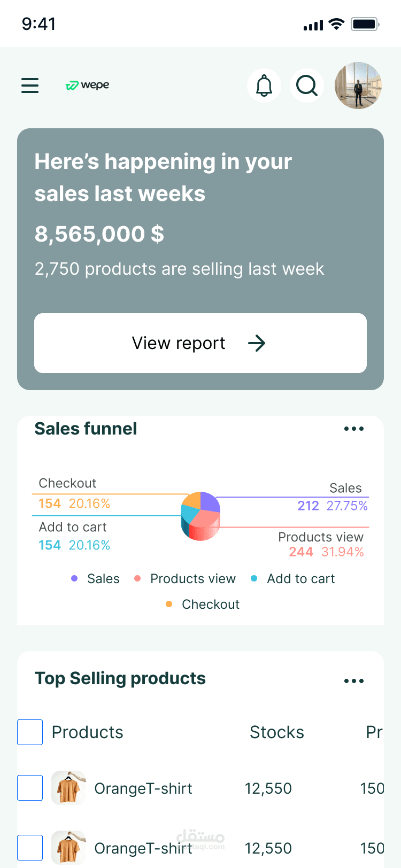Click the sales funnel pie chart
Image resolution: width=401 pixels, height=868 pixels.
200,516
